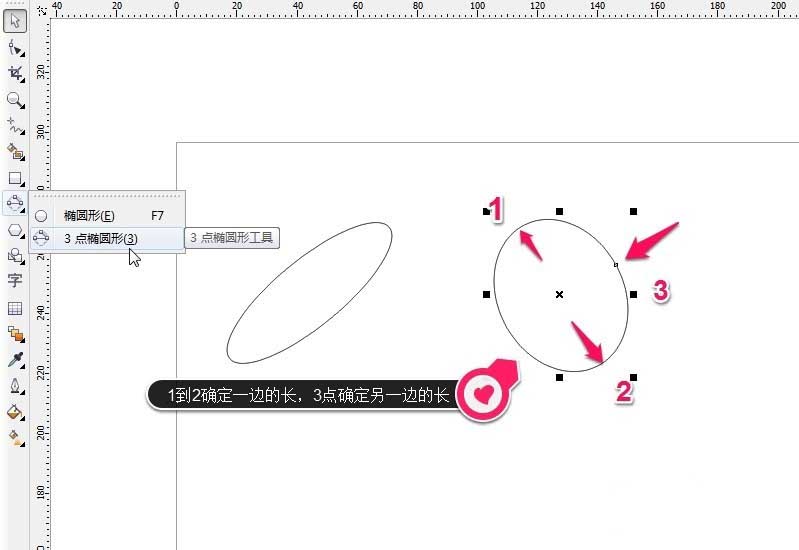799x550 pixels.
Task: Select the Zoom magnifier tool
Action: click(x=15, y=100)
